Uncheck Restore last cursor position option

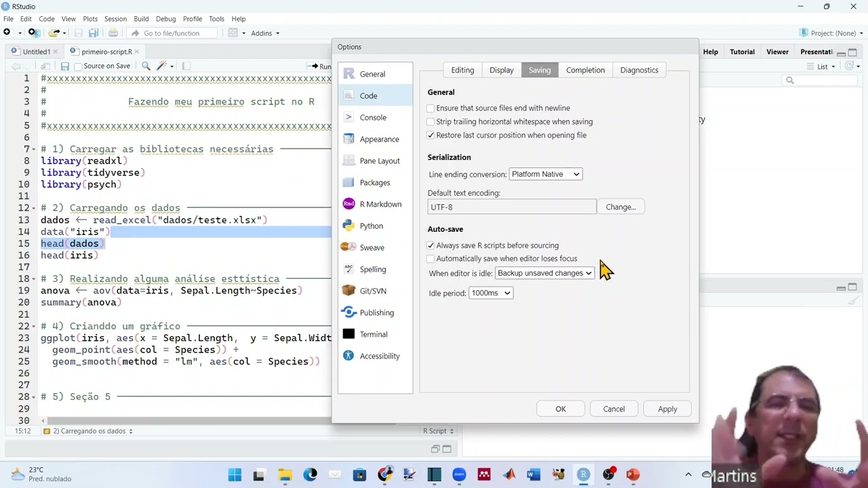[x=431, y=136]
